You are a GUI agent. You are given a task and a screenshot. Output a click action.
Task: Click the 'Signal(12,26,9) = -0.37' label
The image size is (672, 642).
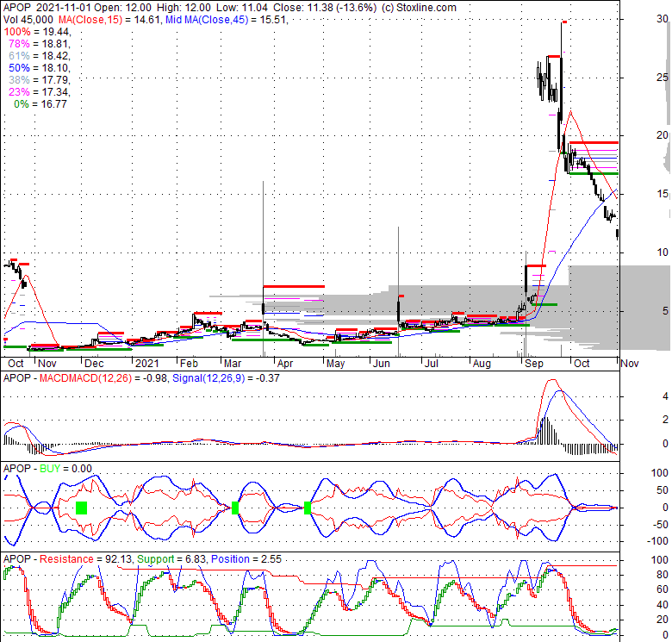[x=226, y=378]
